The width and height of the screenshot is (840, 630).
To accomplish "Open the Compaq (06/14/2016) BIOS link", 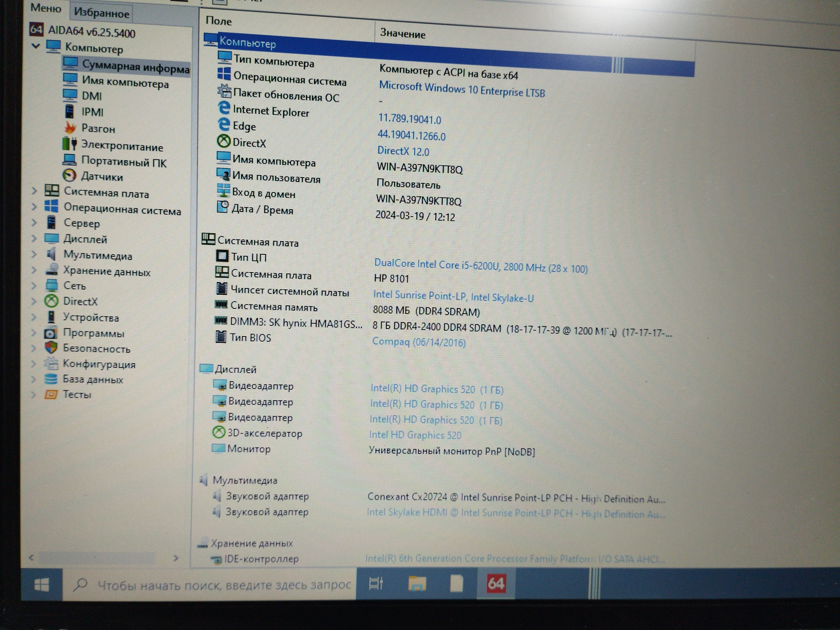I will tap(419, 342).
